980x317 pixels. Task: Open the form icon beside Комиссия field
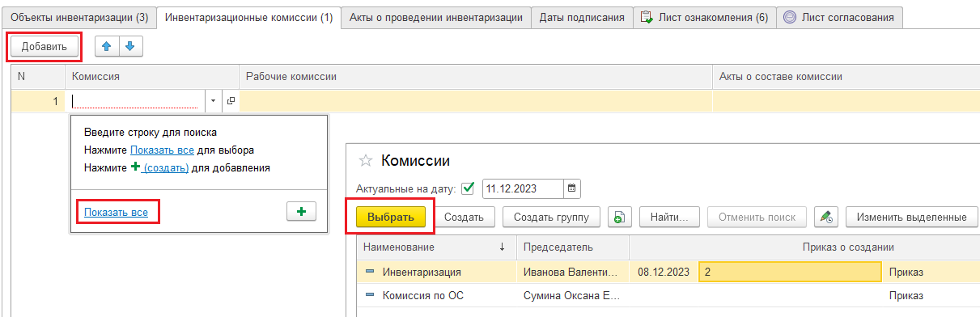pyautogui.click(x=231, y=101)
